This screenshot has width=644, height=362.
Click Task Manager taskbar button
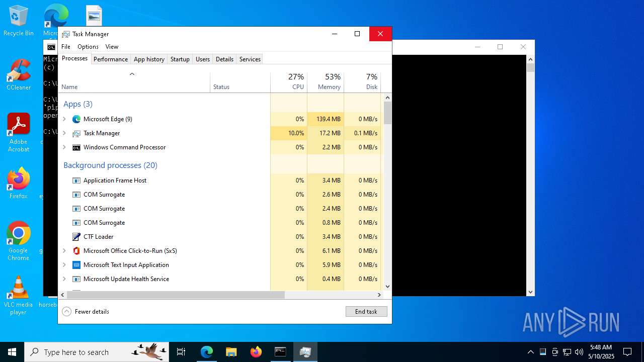click(305, 352)
